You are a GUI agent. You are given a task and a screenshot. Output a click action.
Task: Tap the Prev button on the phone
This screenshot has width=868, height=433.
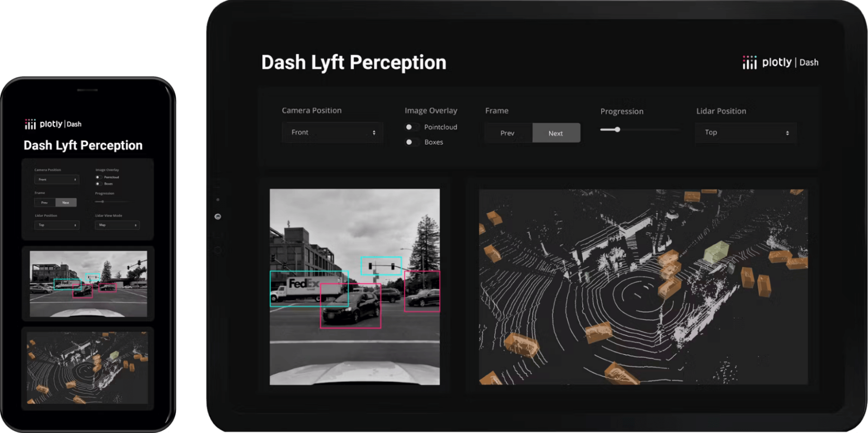point(45,203)
